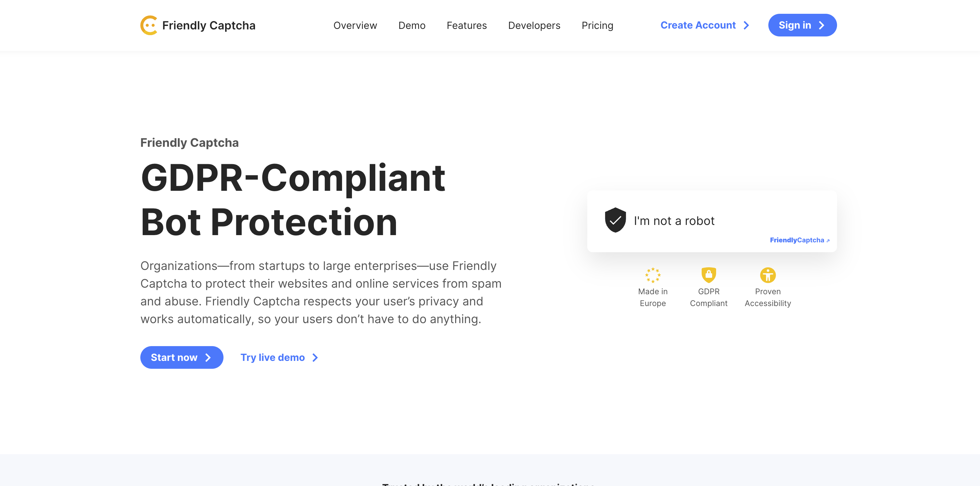
Task: Open the Overview navigation item
Action: point(355,25)
